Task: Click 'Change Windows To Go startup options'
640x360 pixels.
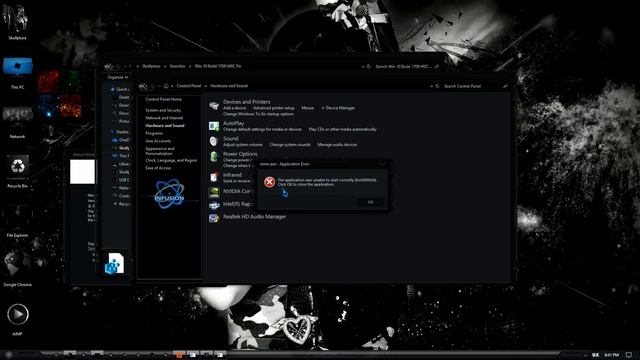Action: (258, 114)
